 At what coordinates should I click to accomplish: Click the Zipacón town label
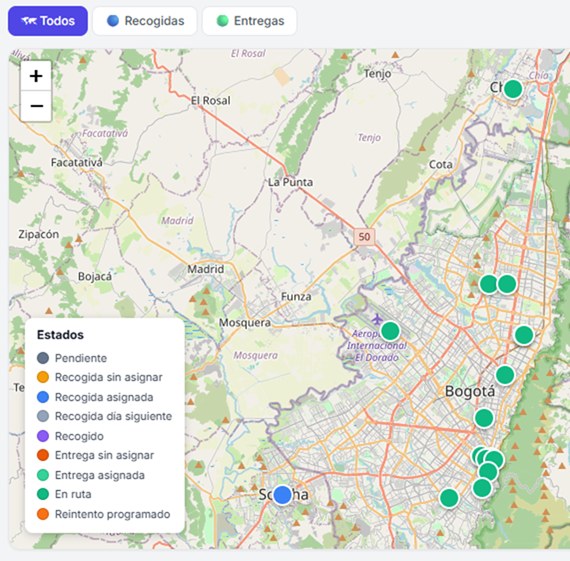[x=39, y=234]
